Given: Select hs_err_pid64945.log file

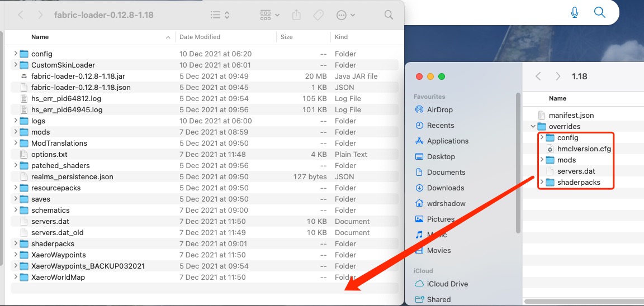Looking at the screenshot, I should (67, 109).
